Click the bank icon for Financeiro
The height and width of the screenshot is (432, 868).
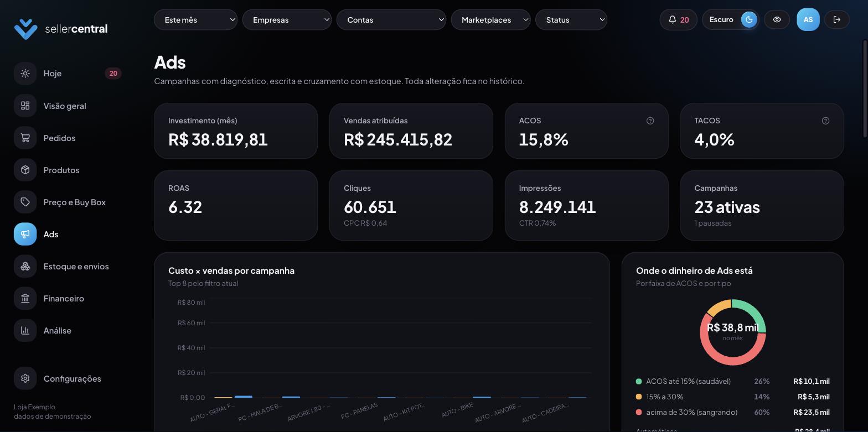point(25,298)
